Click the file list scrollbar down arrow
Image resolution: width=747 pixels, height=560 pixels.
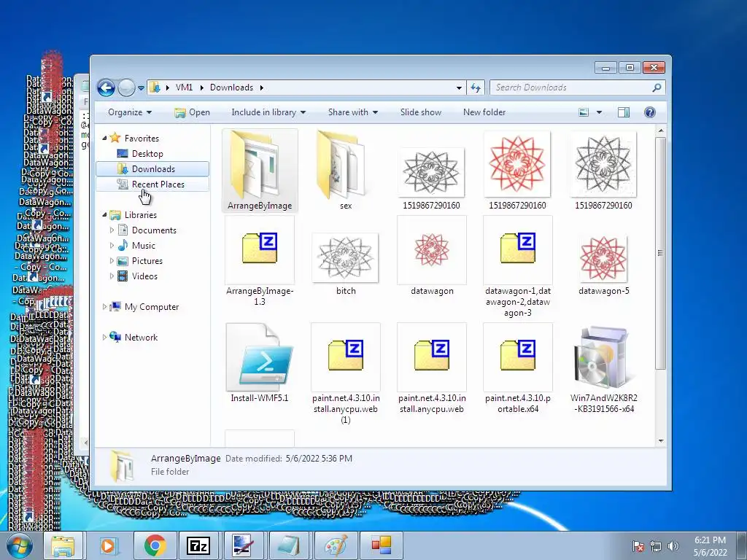tap(661, 441)
